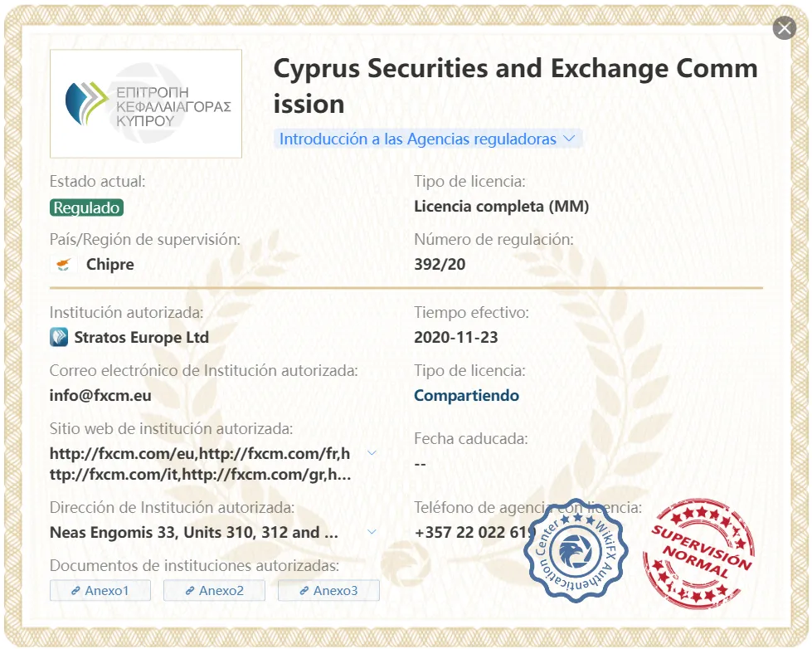
Task: Click the red Supervisión Normal stamp
Action: (699, 553)
